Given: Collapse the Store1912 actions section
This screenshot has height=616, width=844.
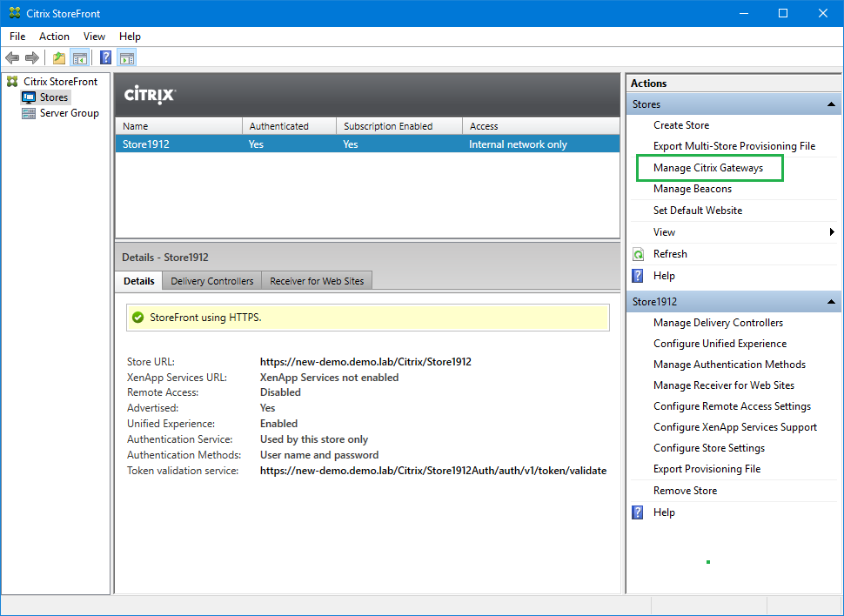Looking at the screenshot, I should pyautogui.click(x=833, y=302).
